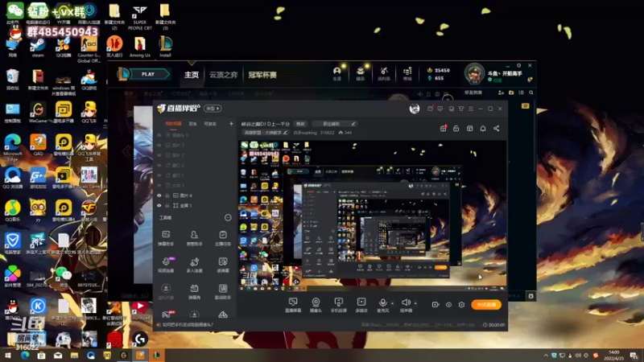Click the stream preview canvas
Image resolution: width=644 pixels, height=362 pixels.
[373, 216]
